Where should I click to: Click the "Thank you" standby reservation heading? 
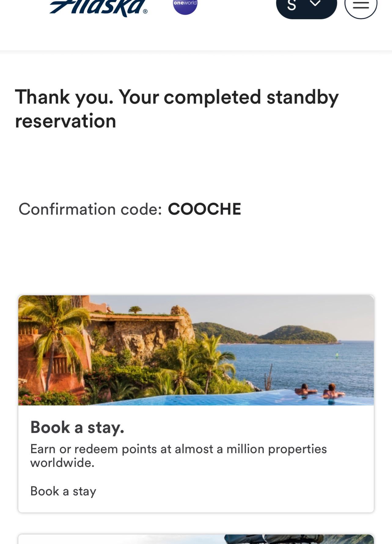click(177, 109)
